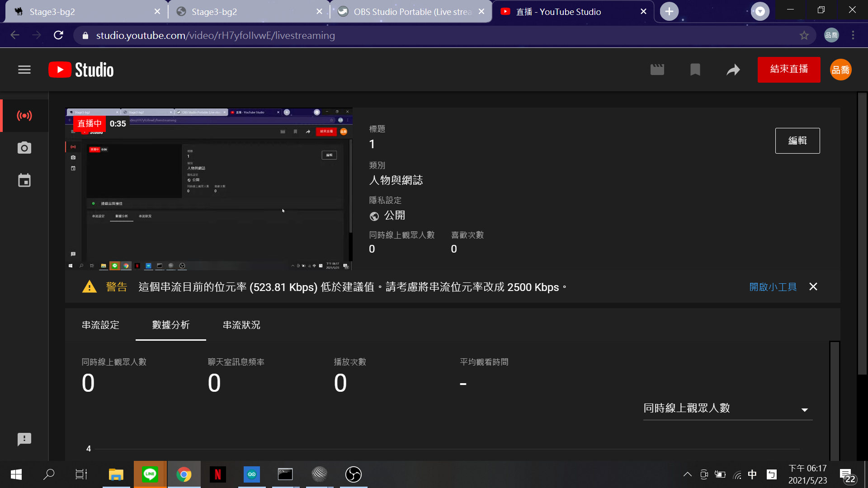Screen dimensions: 868x488
Task: Click the 播放次數 metric value
Action: point(340,383)
